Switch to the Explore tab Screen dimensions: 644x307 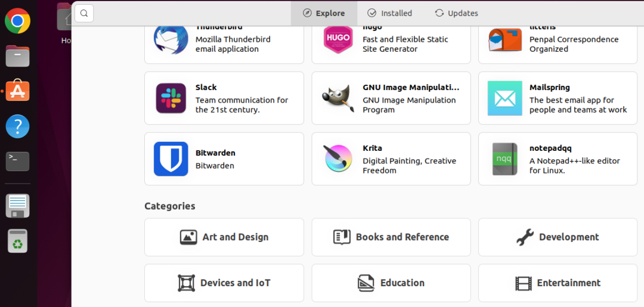point(324,13)
